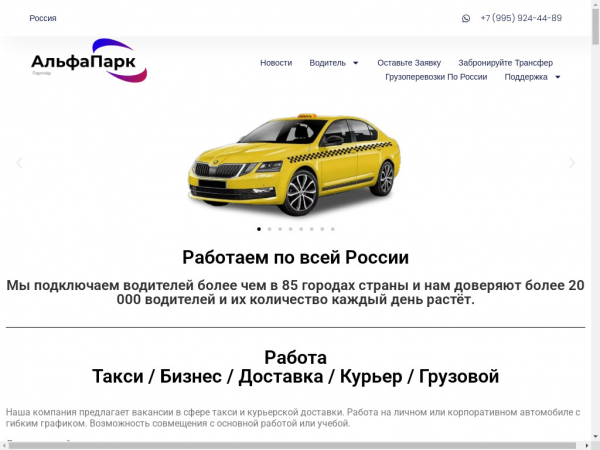Open the АльфаПарк logo home link
The height and width of the screenshot is (450, 600).
pyautogui.click(x=89, y=60)
